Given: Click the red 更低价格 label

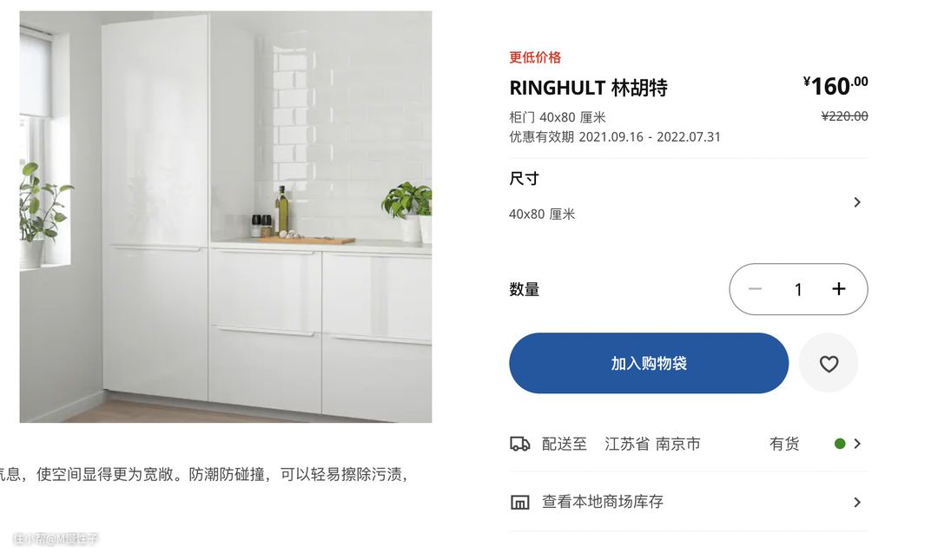Looking at the screenshot, I should 535,57.
